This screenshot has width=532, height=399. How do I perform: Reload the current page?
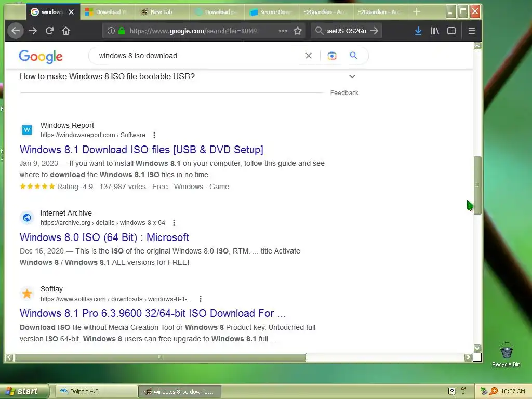(x=49, y=31)
